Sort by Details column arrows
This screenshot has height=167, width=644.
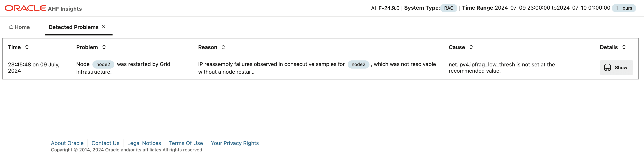click(x=624, y=47)
